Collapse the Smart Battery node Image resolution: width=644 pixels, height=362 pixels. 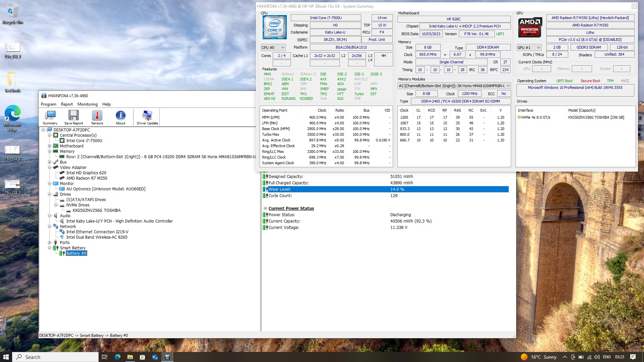pyautogui.click(x=50, y=248)
